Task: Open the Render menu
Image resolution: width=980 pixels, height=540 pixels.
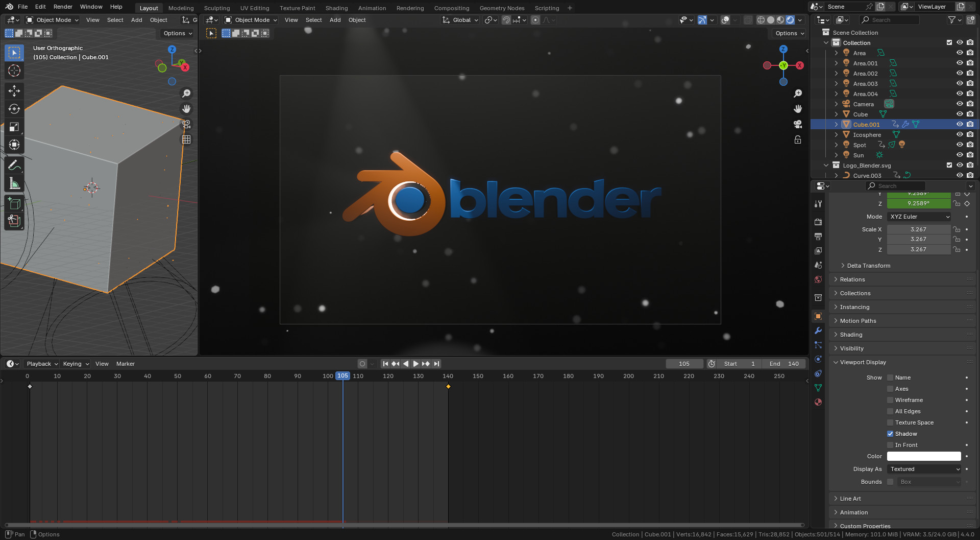Action: pos(63,7)
